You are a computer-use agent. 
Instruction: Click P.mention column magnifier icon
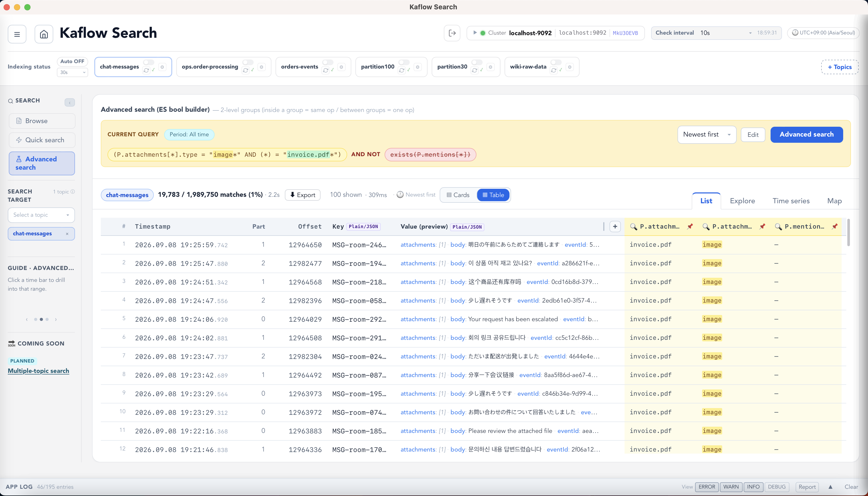(779, 227)
